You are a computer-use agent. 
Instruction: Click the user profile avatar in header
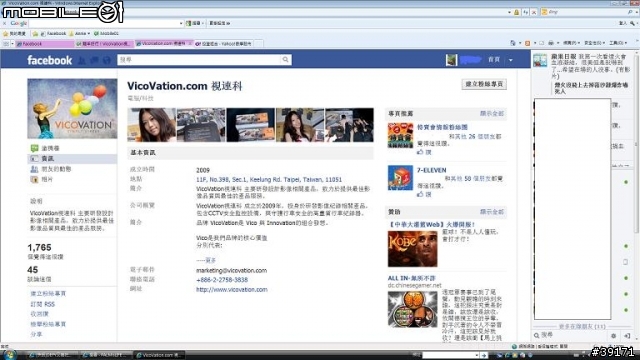tap(451, 60)
